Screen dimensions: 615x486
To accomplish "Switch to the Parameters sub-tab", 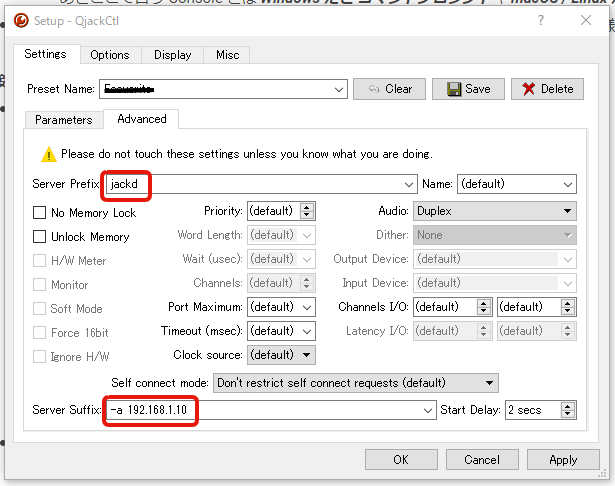I will 64,120.
